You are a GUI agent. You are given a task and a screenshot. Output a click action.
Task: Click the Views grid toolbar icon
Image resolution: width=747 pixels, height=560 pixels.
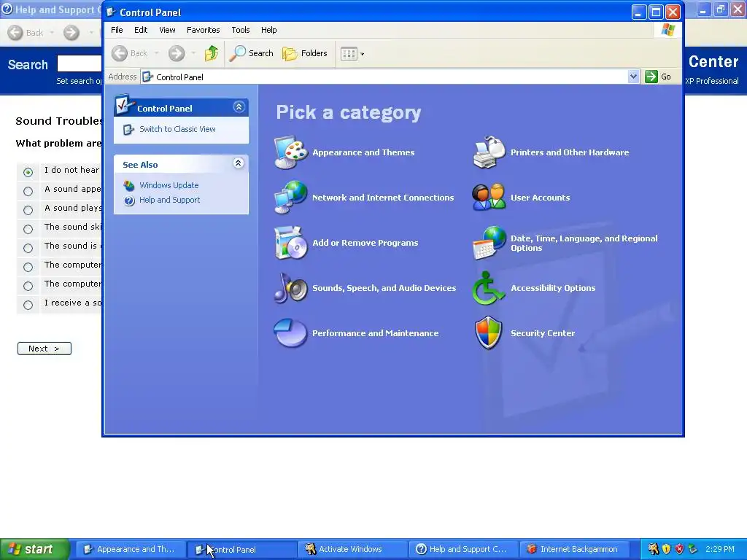click(x=349, y=54)
